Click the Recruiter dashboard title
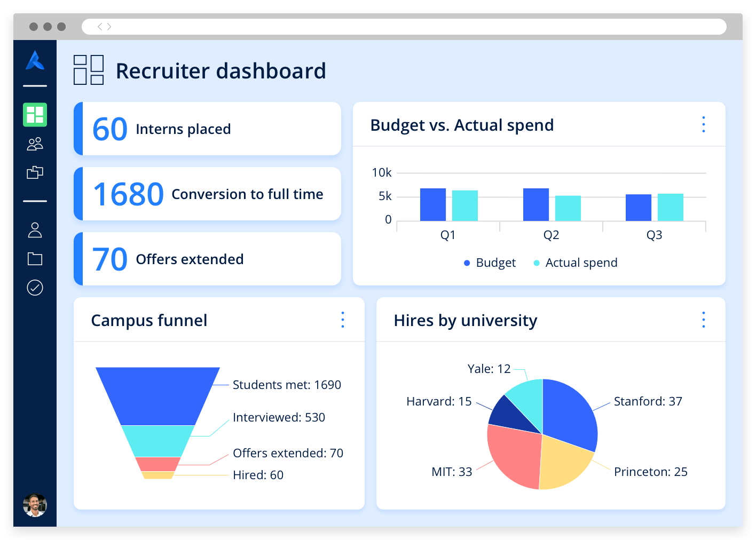The height and width of the screenshot is (540, 756). [220, 71]
